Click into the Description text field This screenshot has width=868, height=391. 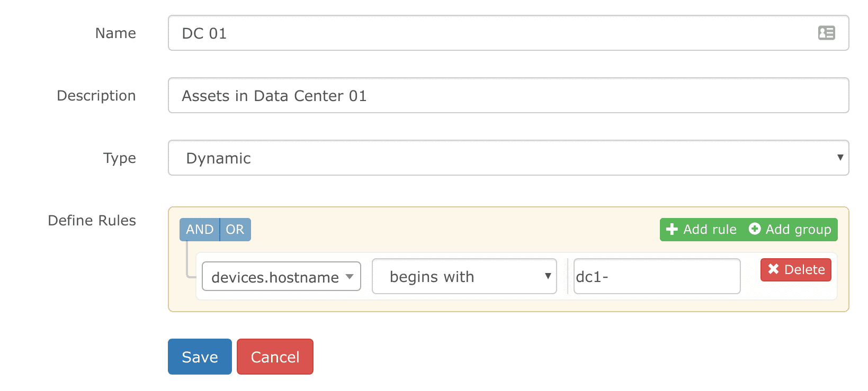(508, 95)
